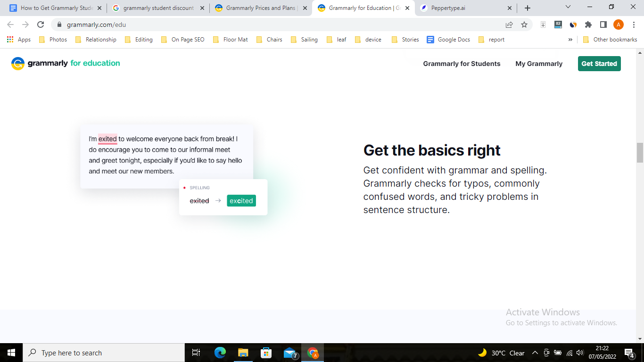
Task: Open the Extensions puzzle piece menu
Action: coord(588,25)
